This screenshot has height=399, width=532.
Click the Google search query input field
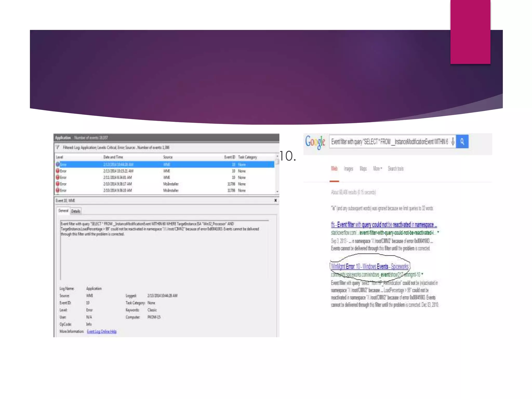[x=389, y=142]
